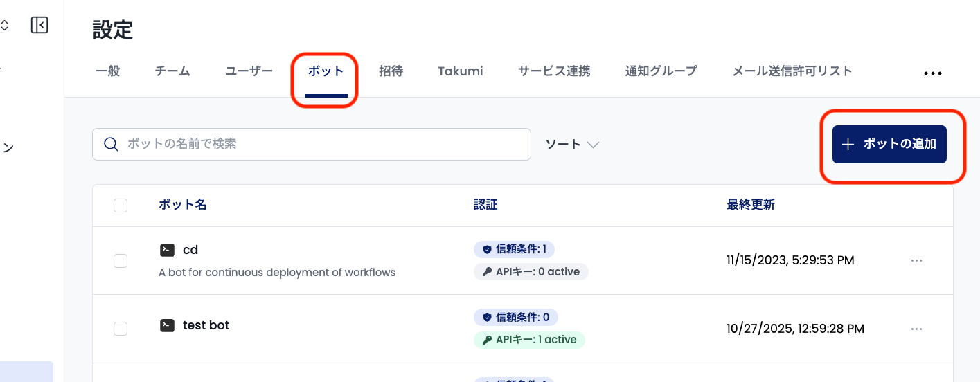The image size is (980, 382).
Task: Select the ボット tab
Action: coord(326,71)
